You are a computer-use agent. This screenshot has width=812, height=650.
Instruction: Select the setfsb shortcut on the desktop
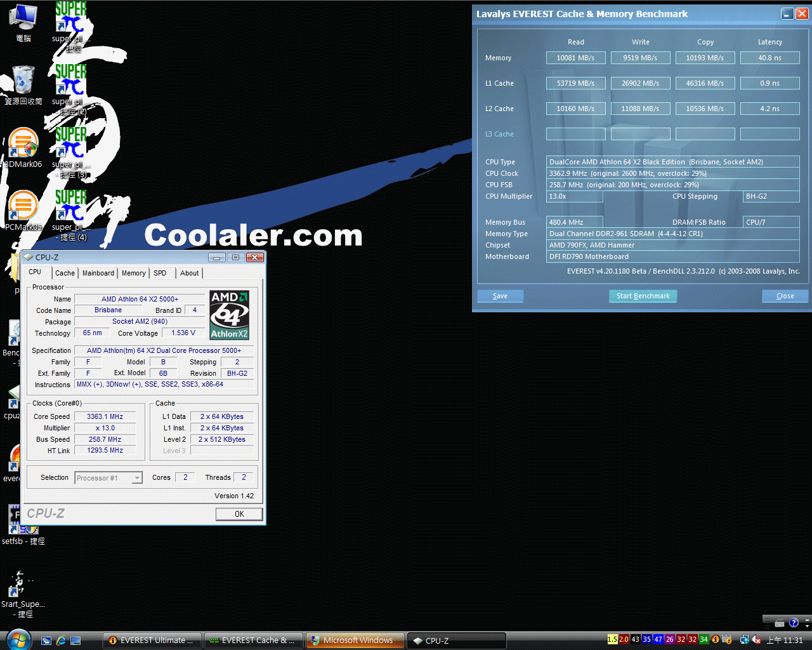click(x=23, y=526)
